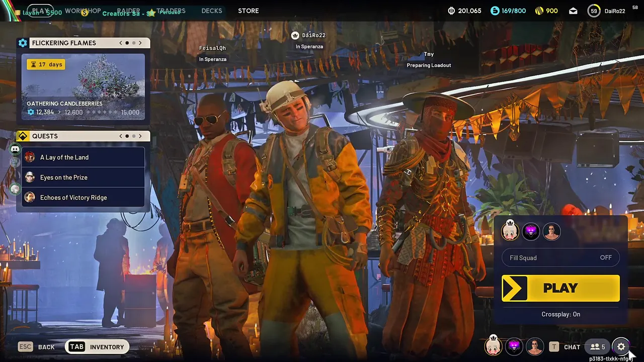Click the Quests diamond icon

23,136
